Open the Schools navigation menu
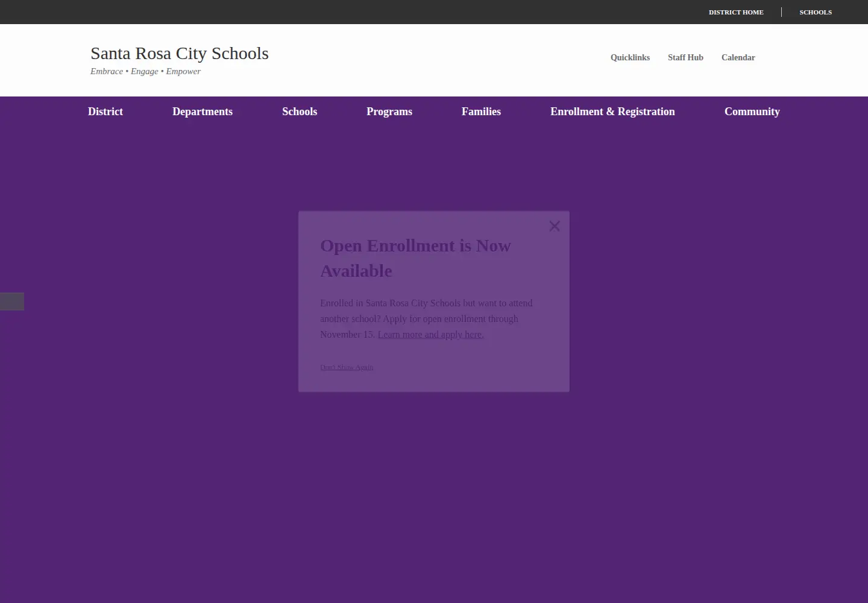This screenshot has height=603, width=868. pos(300,112)
